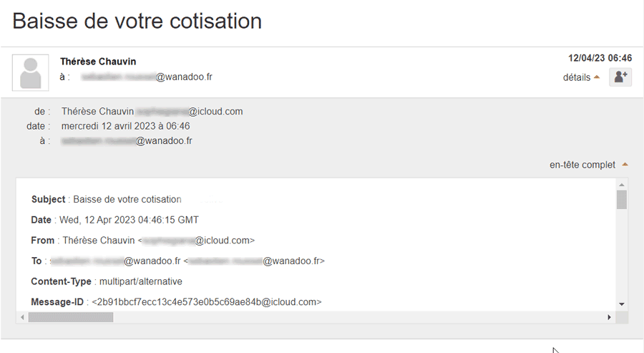Screen dimensions: 644x353
Task: Click the wanadoo.fr recipient address in details section
Action: click(127, 141)
